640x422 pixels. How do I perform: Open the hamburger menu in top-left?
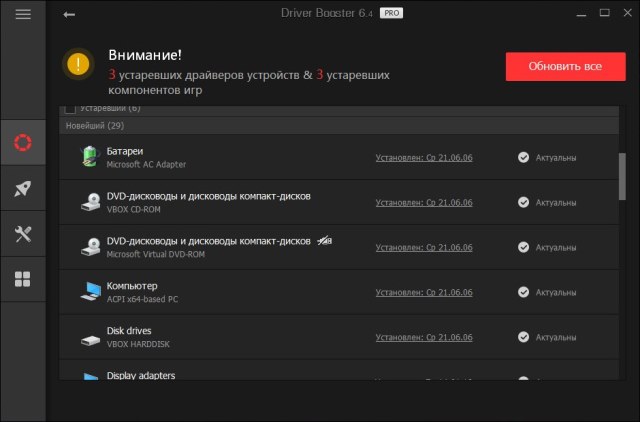click(x=23, y=15)
